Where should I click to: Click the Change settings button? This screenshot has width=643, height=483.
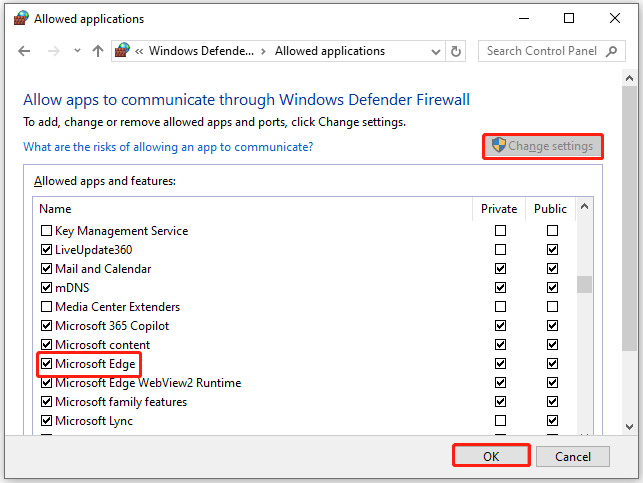coord(543,146)
